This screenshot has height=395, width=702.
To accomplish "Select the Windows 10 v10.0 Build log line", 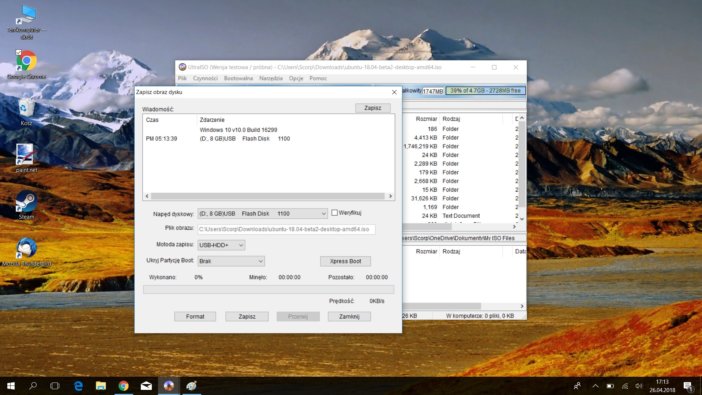I will [238, 130].
